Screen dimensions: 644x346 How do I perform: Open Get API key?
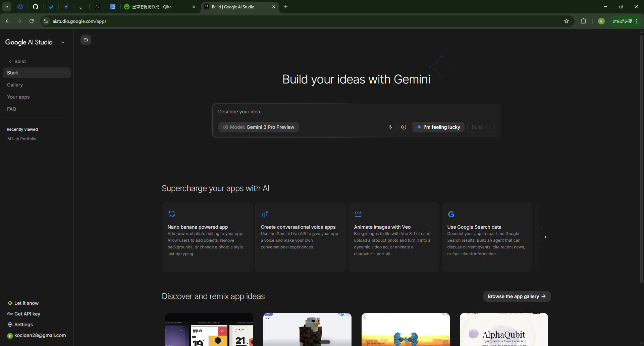tap(27, 314)
